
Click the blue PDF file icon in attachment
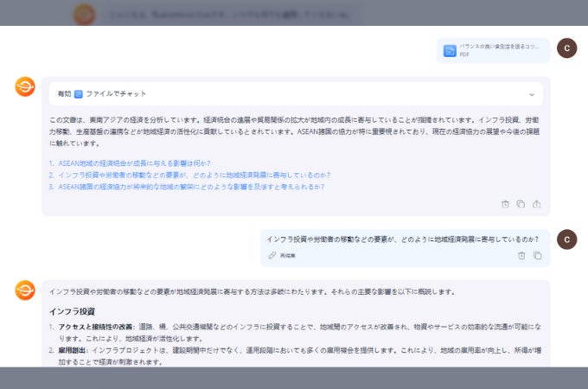click(x=450, y=50)
